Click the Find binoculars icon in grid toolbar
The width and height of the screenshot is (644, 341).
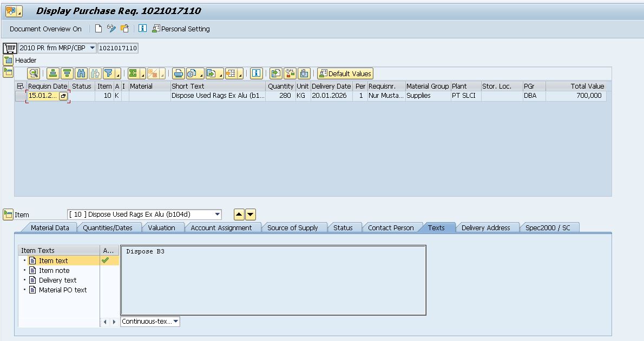[81, 73]
